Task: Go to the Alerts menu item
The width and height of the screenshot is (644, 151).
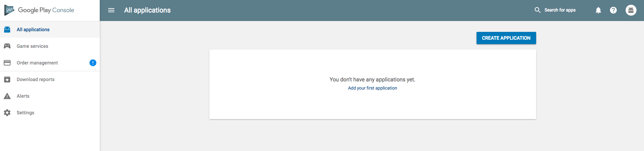Action: 23,96
